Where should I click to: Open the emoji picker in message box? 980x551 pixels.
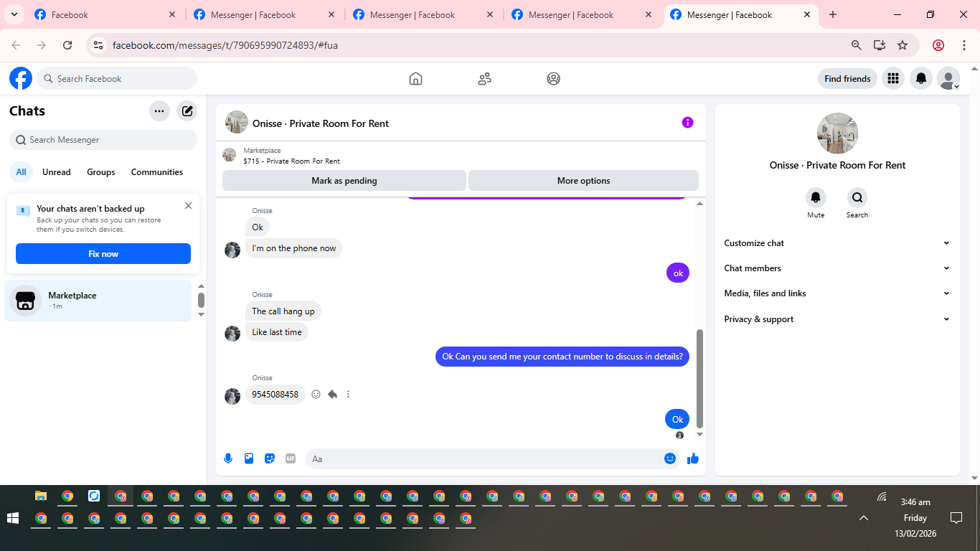670,458
